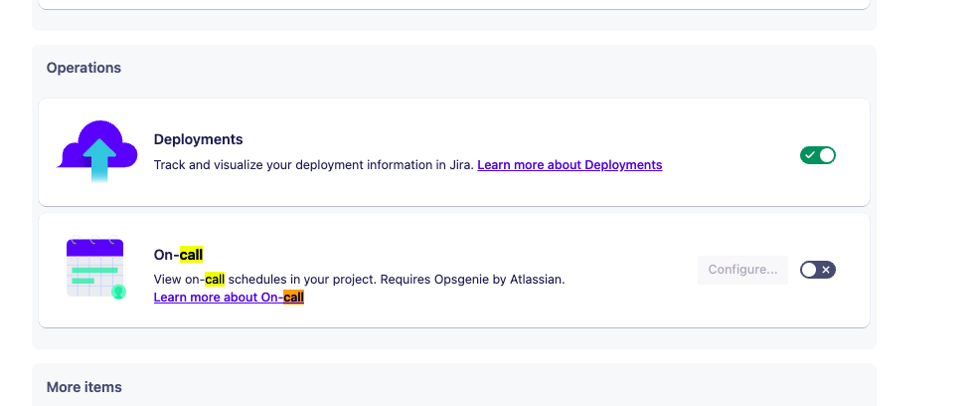Click the Deployments cloud upload icon

click(x=97, y=152)
